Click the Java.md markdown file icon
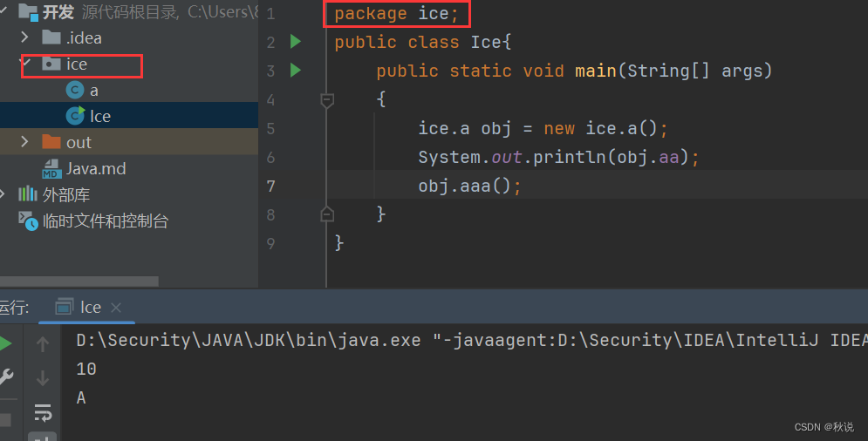 51,168
